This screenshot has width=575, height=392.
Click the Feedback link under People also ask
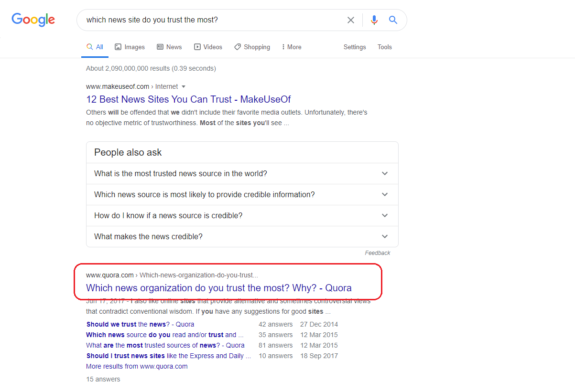coord(378,253)
